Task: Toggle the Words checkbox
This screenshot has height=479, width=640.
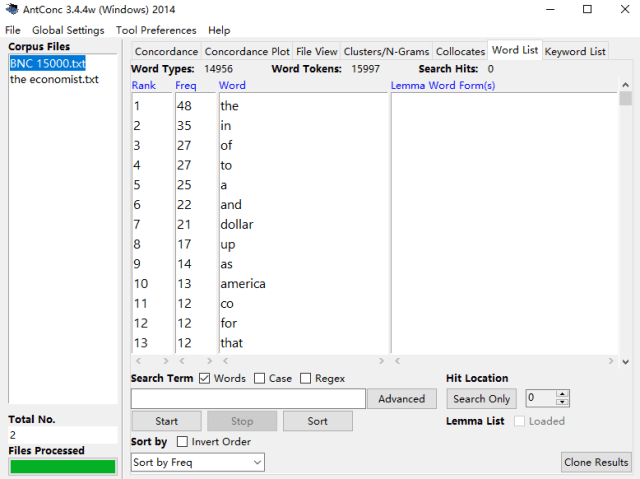Action: (204, 379)
